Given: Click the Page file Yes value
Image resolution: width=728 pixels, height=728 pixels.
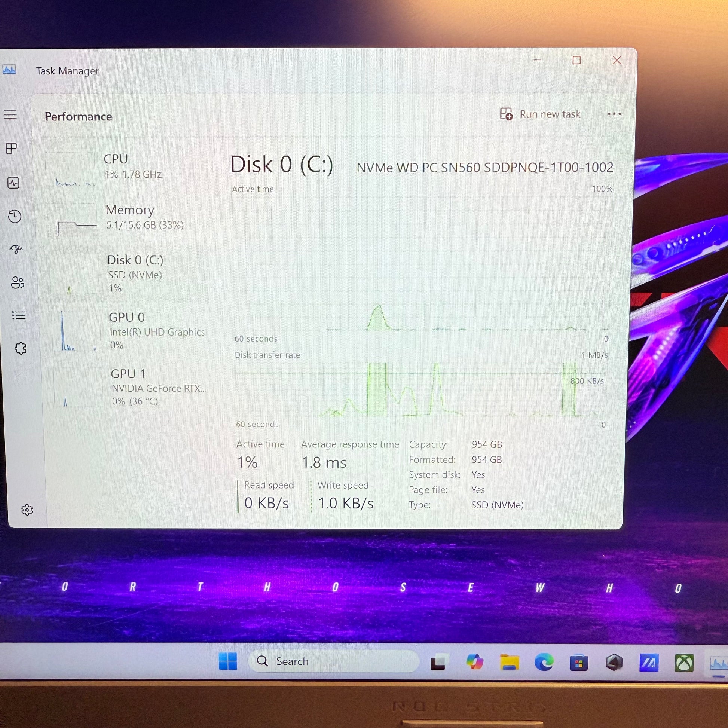Looking at the screenshot, I should (x=478, y=490).
